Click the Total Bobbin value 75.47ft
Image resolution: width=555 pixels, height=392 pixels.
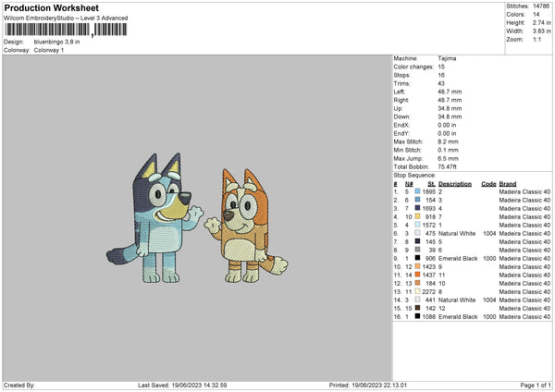click(448, 166)
